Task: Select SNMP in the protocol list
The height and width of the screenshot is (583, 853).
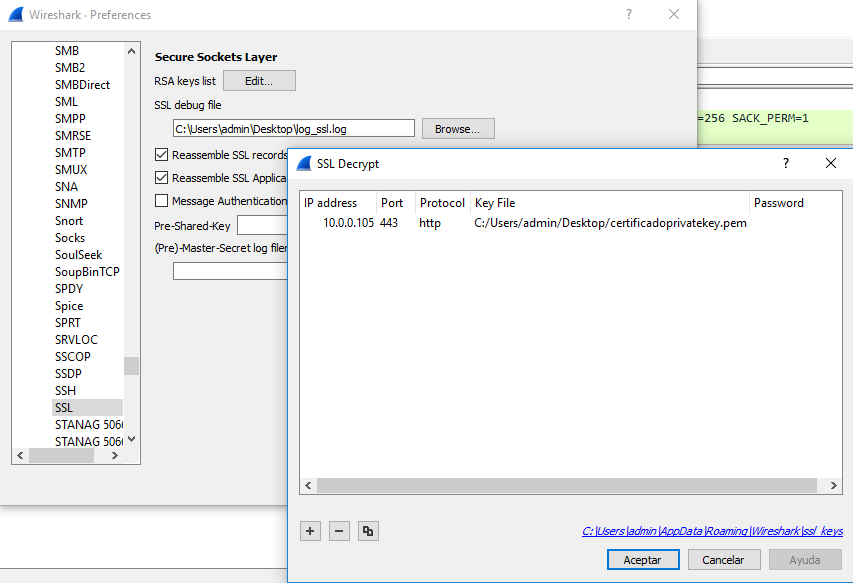Action: tap(71, 203)
